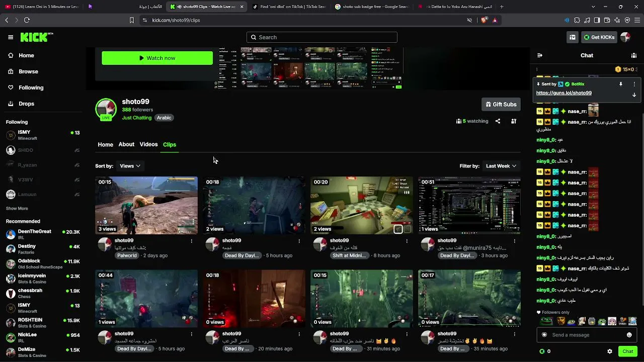The image size is (644, 362).
Task: Open browser extensions puzzle icon
Action: (x=577, y=20)
